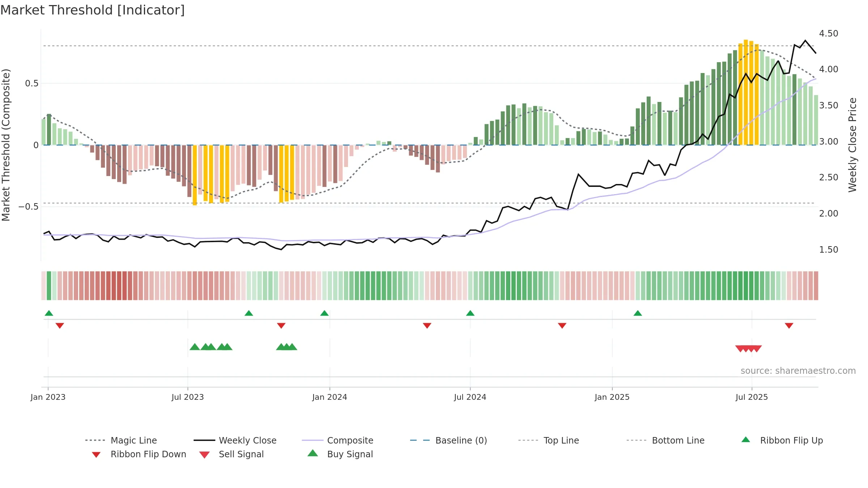Toggle the Ribbon Flip Down legend entry

[x=139, y=454]
